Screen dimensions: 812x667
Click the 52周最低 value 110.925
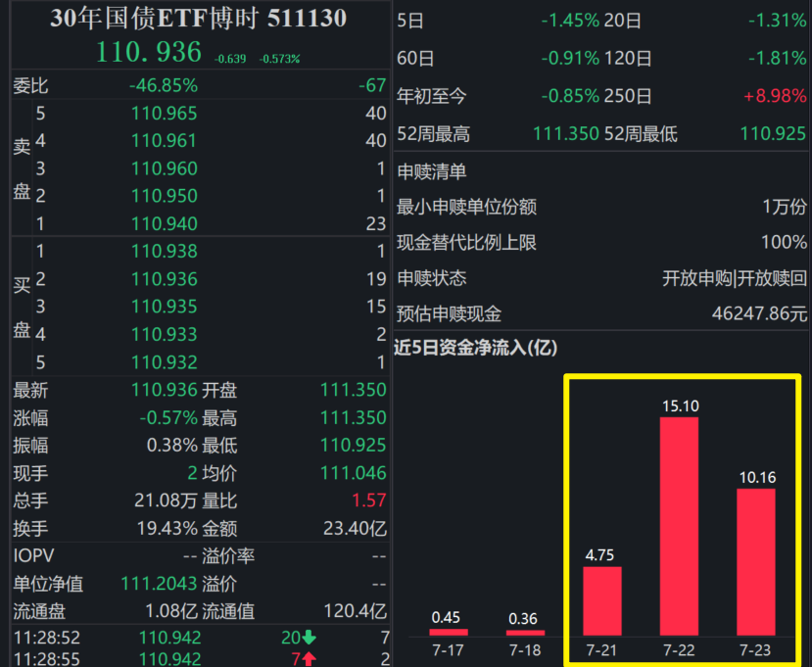point(773,134)
